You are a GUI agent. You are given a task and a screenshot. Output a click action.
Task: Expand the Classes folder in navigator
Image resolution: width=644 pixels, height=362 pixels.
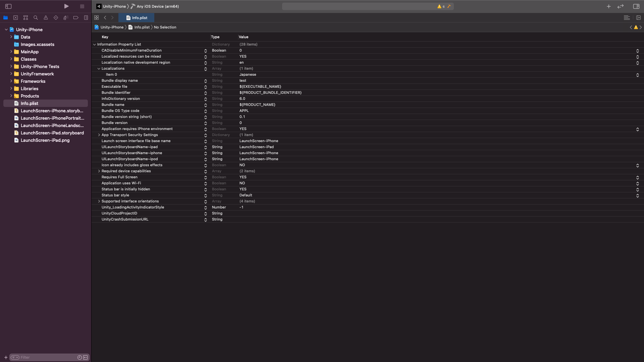click(11, 59)
